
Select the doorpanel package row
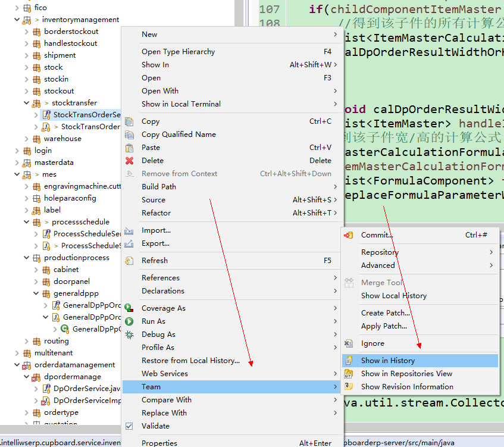pos(71,282)
